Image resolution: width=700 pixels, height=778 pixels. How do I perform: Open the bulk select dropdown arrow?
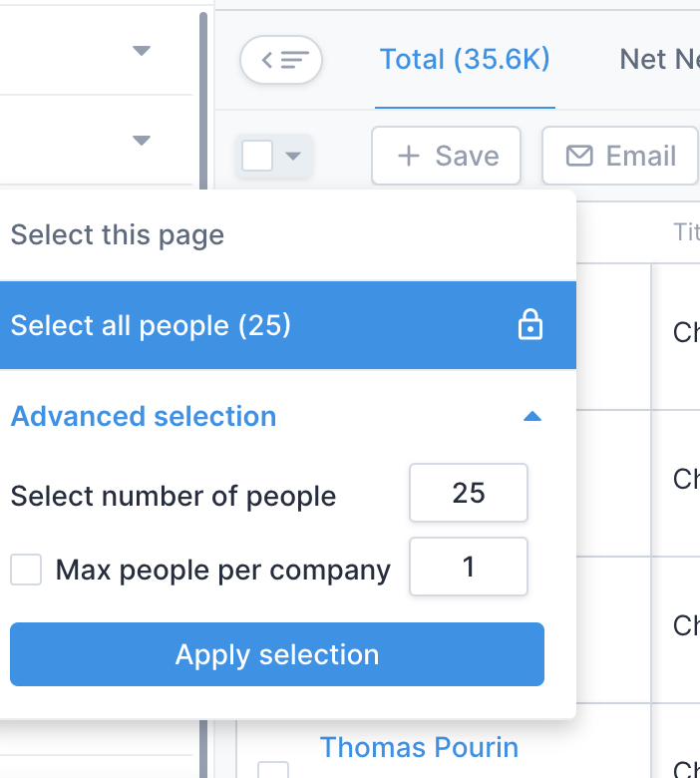[292, 156]
